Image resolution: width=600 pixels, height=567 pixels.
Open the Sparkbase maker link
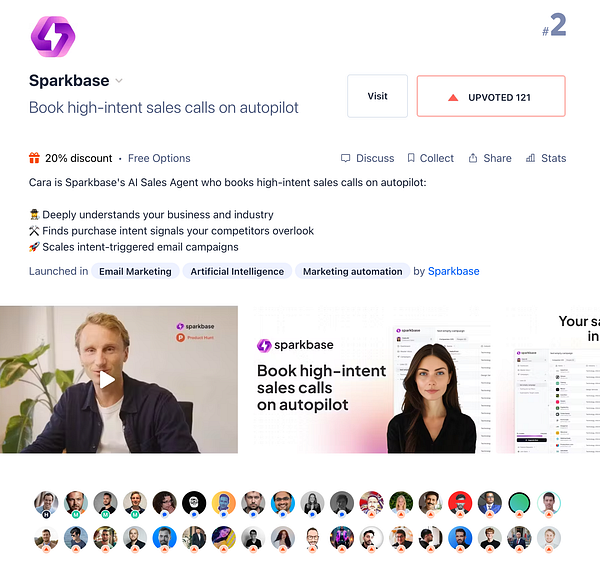coord(453,271)
